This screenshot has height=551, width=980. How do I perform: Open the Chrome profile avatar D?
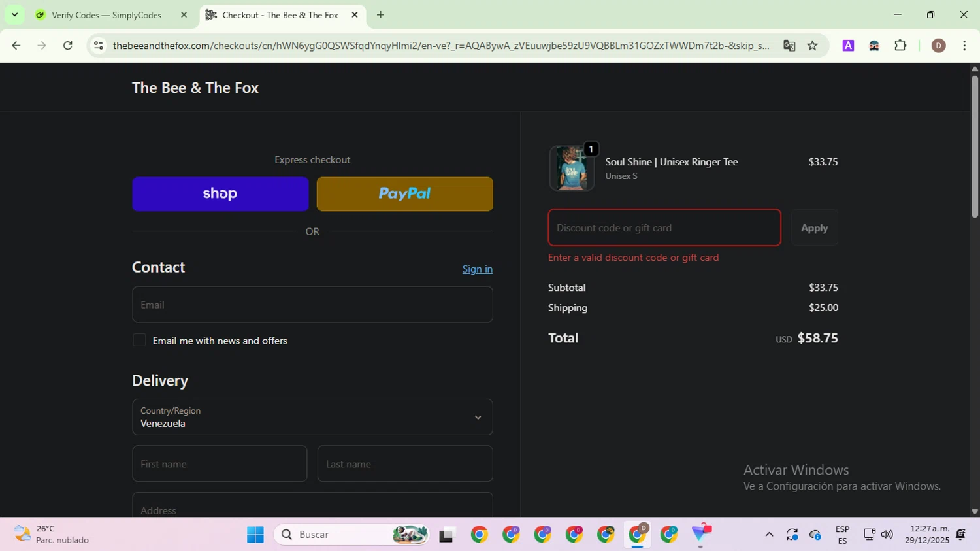coord(938,46)
